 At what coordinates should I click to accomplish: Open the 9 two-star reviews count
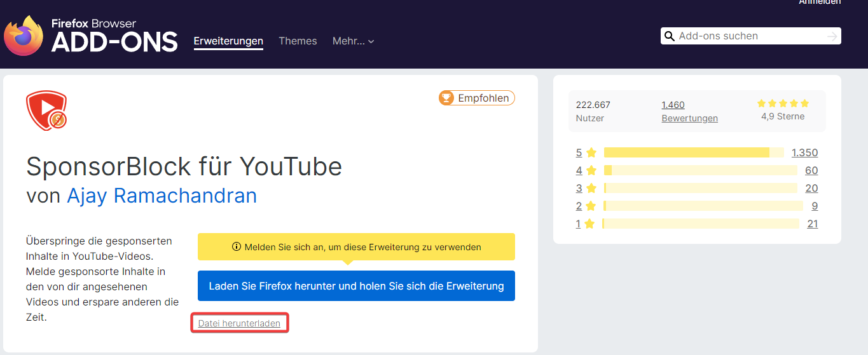(815, 206)
